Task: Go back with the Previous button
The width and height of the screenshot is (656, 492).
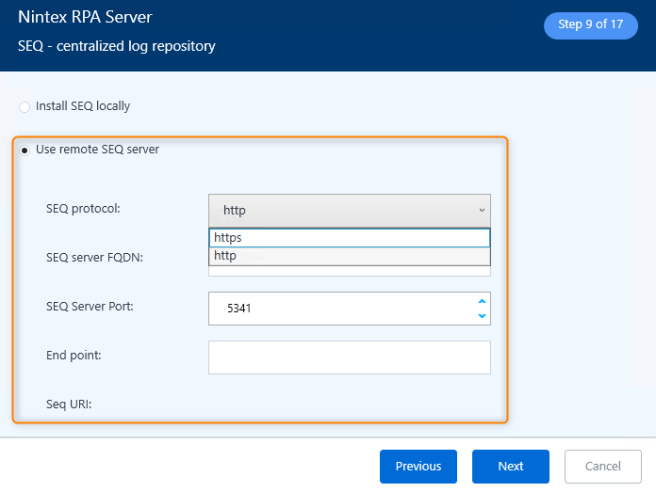Action: coord(418,466)
